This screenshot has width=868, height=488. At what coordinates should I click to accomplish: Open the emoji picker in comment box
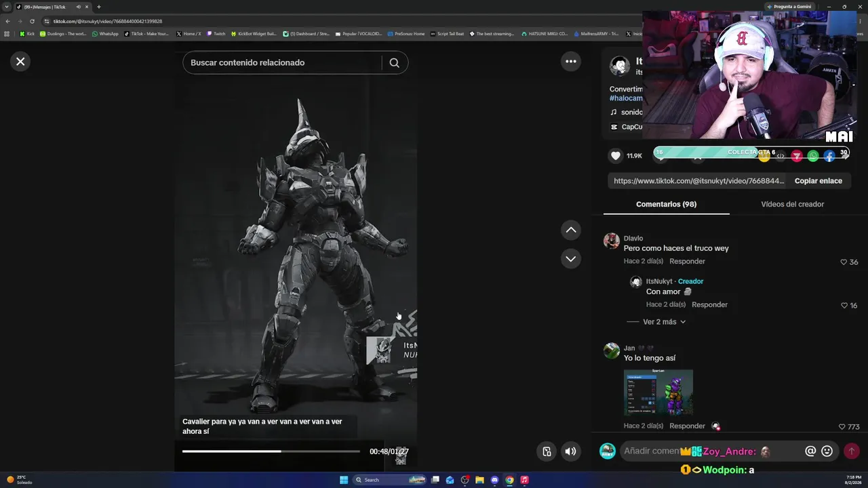[827, 451]
